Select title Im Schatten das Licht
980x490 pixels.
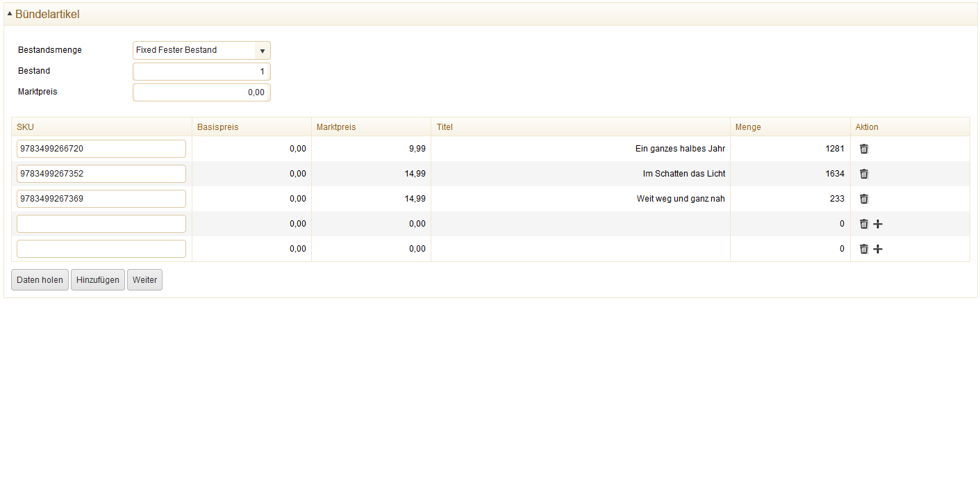point(684,174)
